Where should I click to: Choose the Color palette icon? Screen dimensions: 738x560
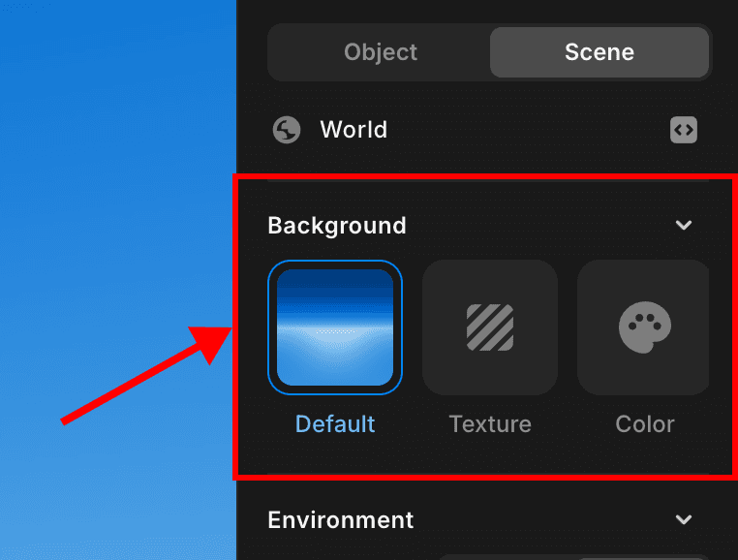point(645,327)
